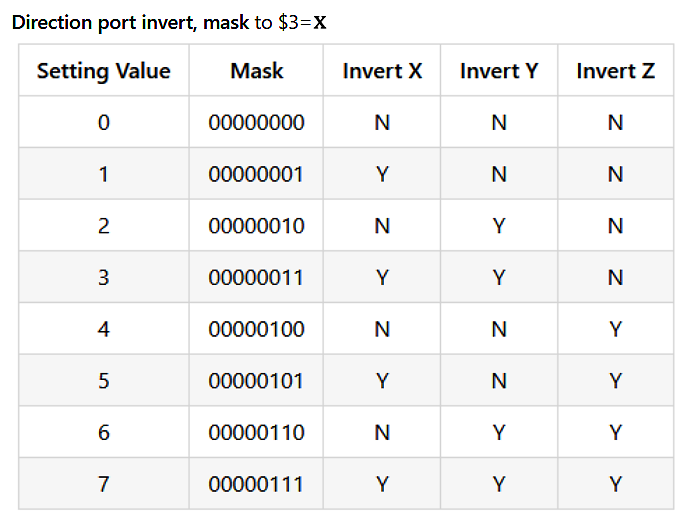Viewport: 689px width, 525px height.
Task: Click the Invert Z column header
Action: pos(616,71)
